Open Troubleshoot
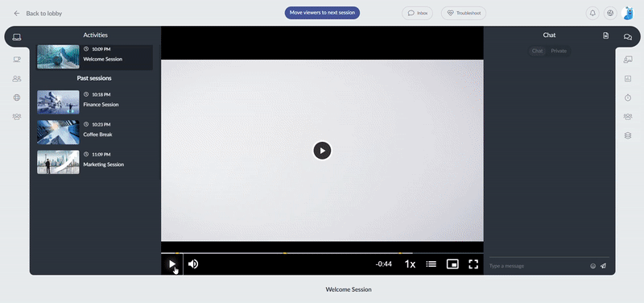 [464, 13]
